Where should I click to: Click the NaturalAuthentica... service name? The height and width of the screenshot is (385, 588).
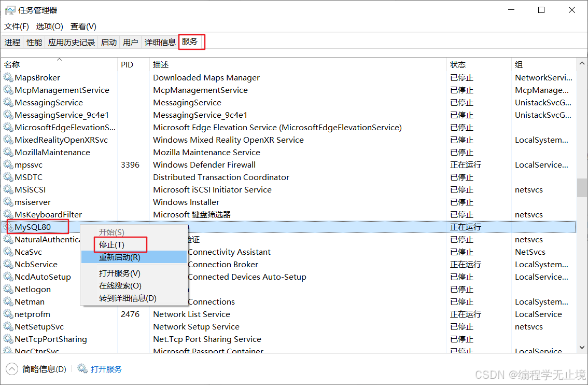[47, 239]
